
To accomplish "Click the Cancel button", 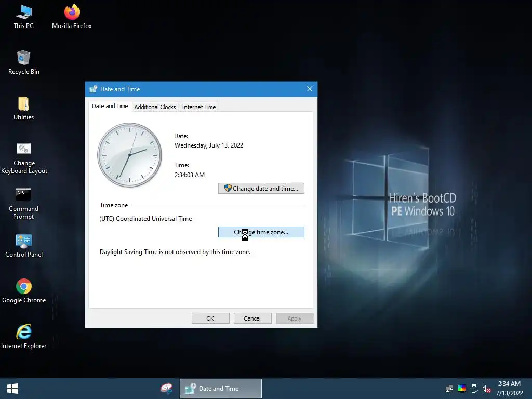I will pos(252,318).
